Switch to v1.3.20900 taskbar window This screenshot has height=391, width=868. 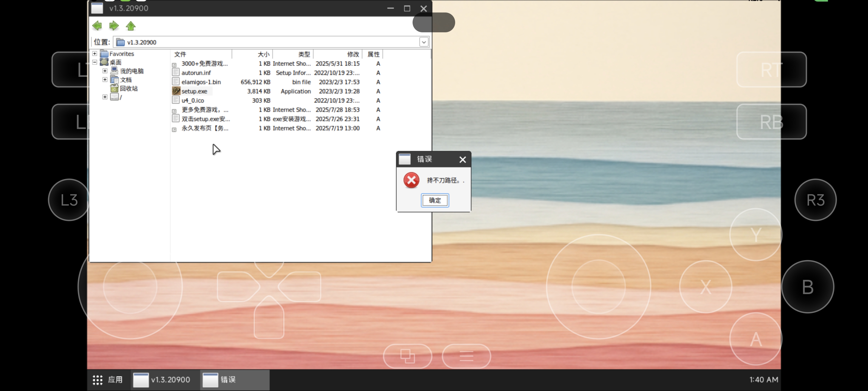pyautogui.click(x=162, y=380)
